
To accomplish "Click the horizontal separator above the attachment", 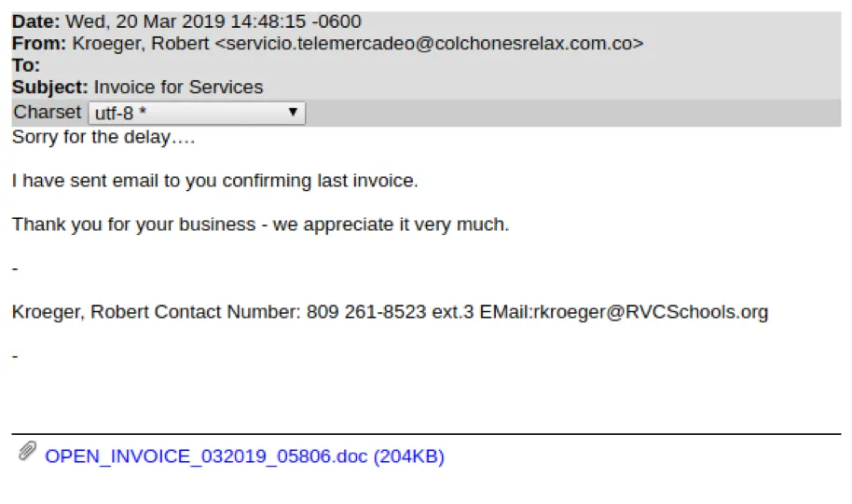I will (x=426, y=434).
